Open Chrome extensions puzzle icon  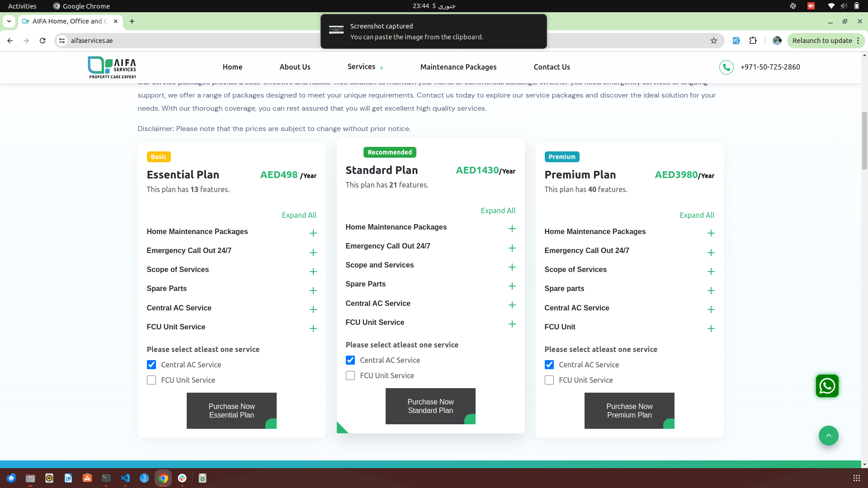click(753, 41)
